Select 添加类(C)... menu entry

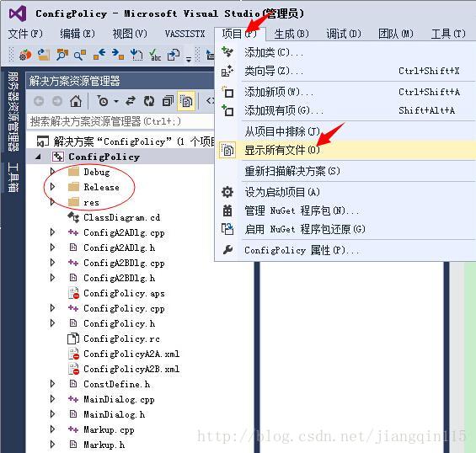tap(345, 53)
